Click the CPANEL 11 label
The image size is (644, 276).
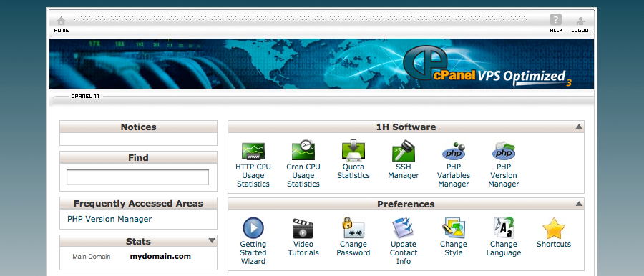tap(85, 96)
